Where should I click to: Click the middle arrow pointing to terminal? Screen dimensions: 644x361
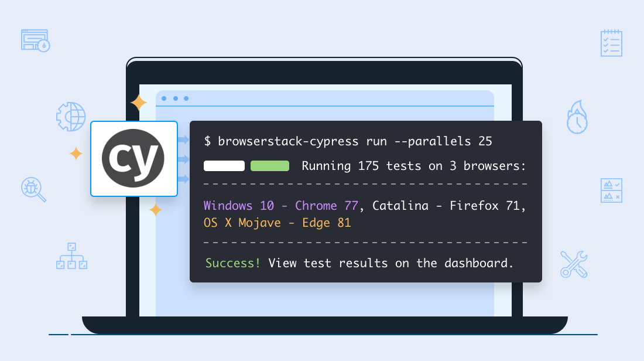(x=183, y=159)
